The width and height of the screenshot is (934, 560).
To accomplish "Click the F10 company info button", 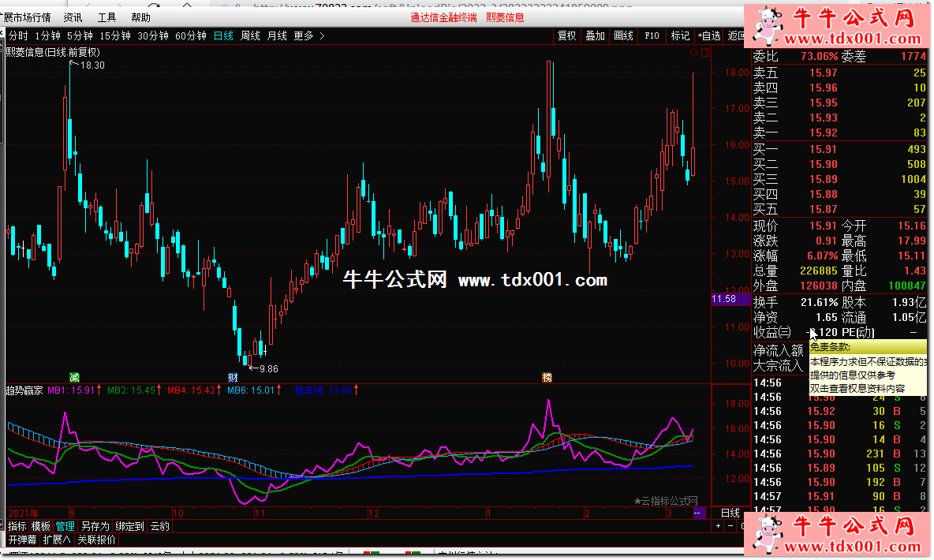I will [652, 35].
